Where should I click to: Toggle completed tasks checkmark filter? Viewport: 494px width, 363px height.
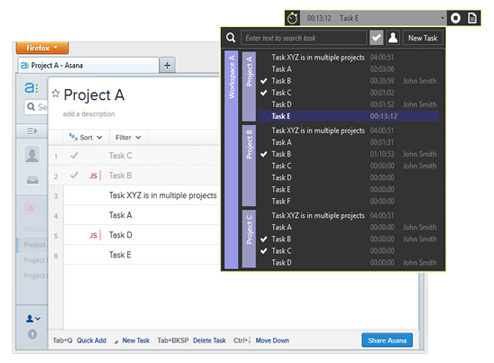(x=376, y=38)
